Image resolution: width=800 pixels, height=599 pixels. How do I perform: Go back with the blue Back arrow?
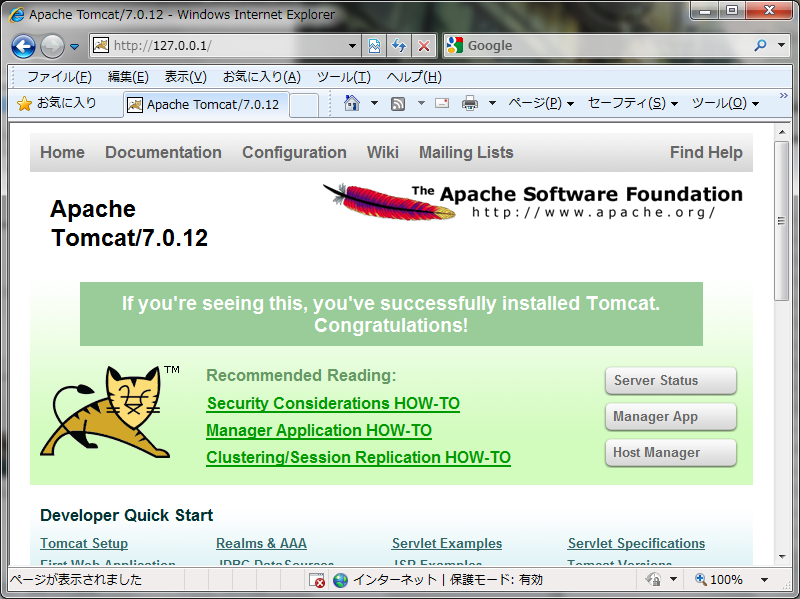coord(23,46)
